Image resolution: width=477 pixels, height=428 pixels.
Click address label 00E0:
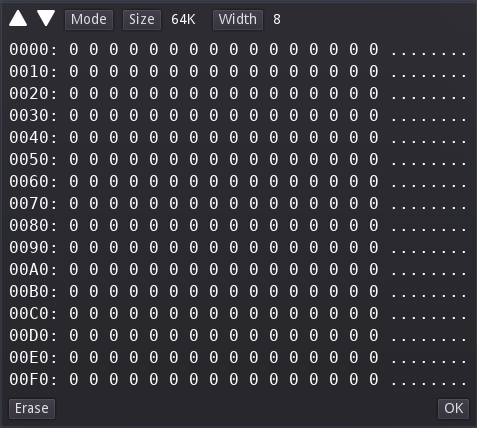[33, 358]
